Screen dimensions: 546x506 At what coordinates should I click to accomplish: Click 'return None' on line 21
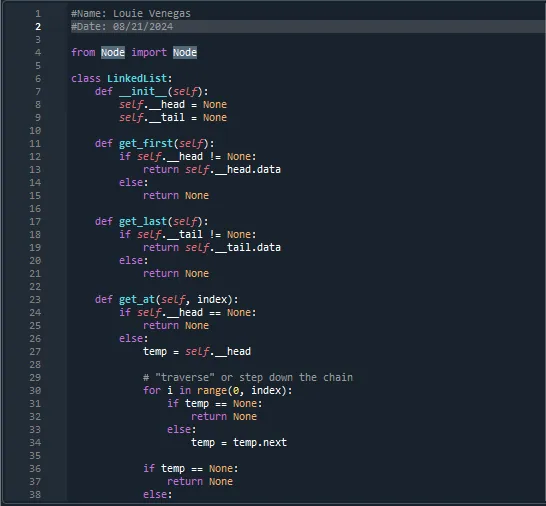[176, 273]
